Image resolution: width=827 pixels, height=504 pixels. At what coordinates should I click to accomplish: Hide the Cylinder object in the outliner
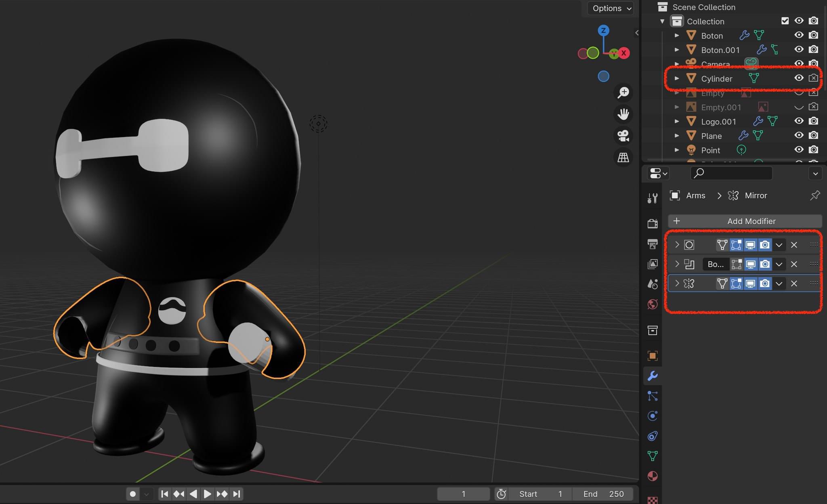(799, 78)
